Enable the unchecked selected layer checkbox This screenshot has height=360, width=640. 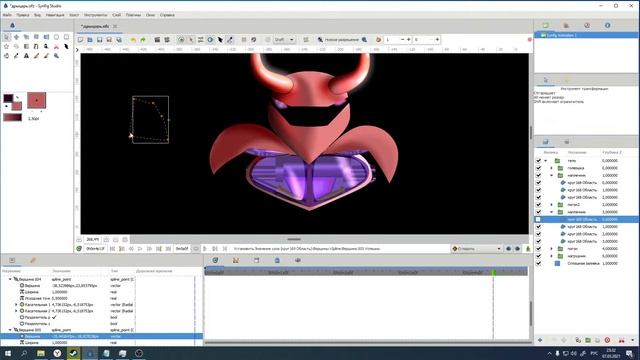tap(538, 220)
